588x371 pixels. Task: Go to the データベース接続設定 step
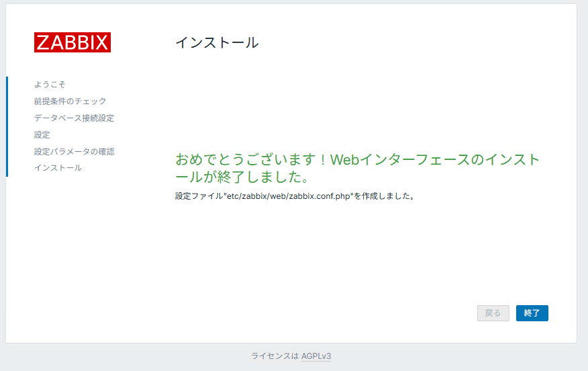click(x=74, y=118)
